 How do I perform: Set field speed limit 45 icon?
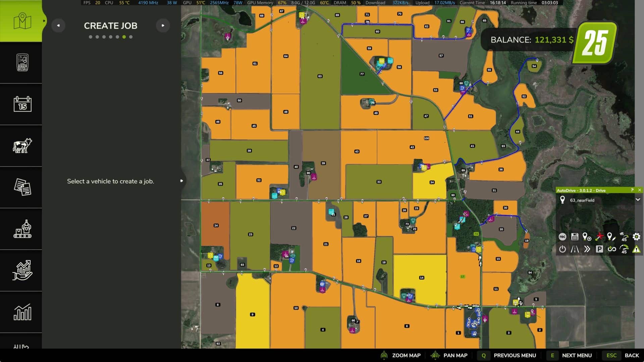tap(624, 237)
